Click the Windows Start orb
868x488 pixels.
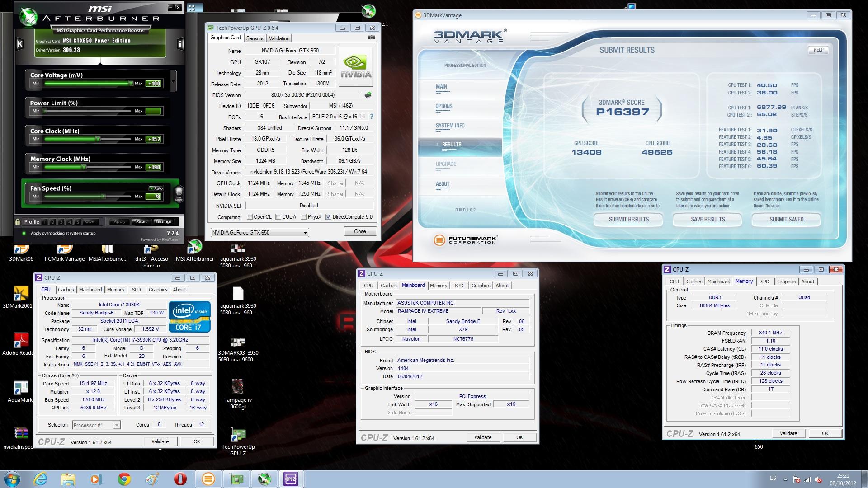tap(11, 479)
